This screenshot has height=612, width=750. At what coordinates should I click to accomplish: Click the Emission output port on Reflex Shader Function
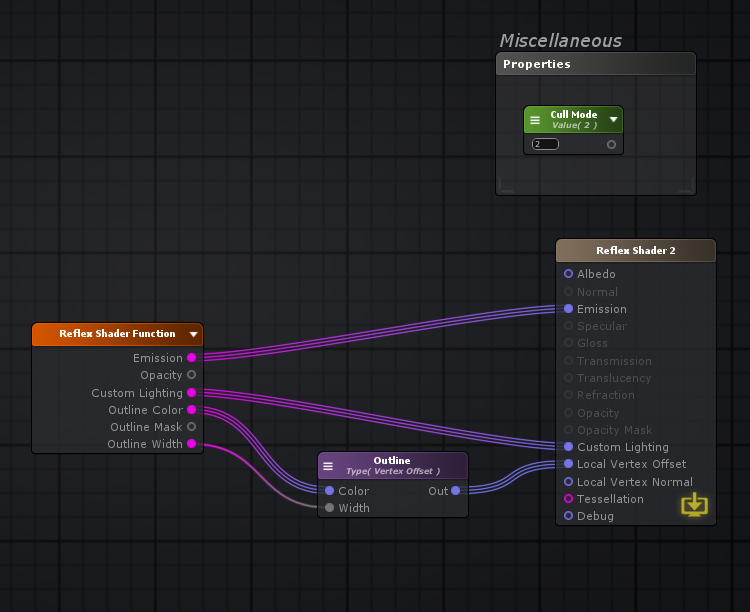(x=192, y=358)
